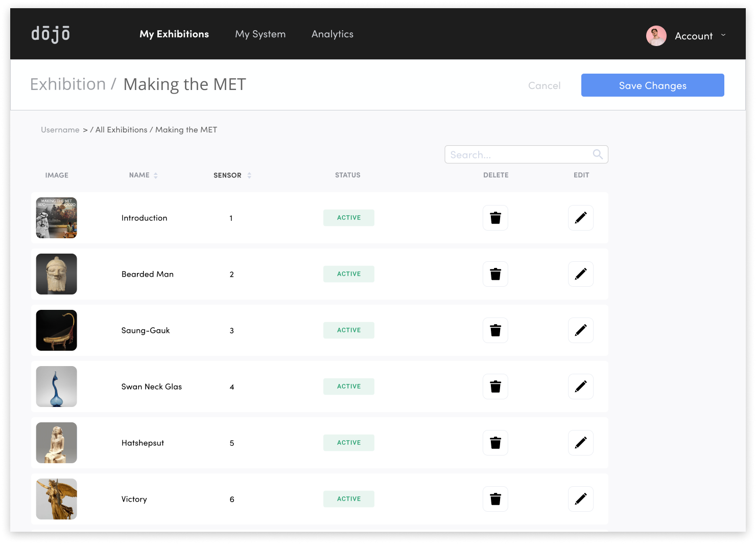Open the editor for Bearded Man
756x544 pixels.
[581, 274]
